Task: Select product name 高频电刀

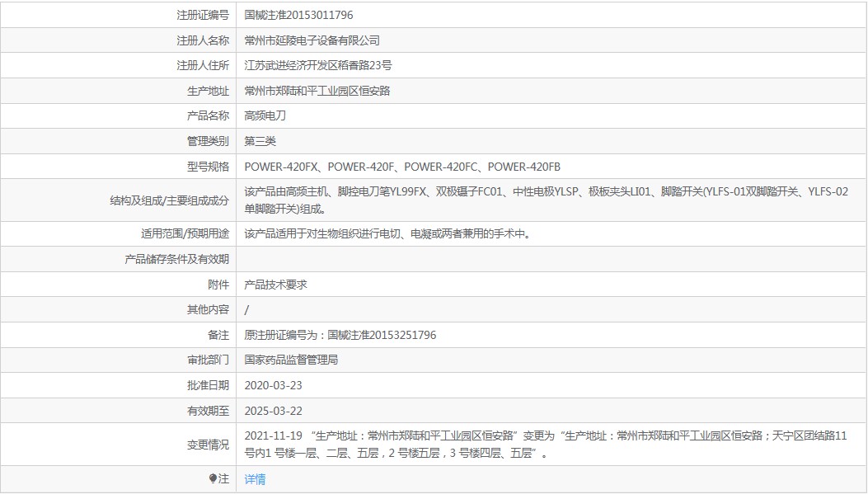Action: [x=265, y=115]
